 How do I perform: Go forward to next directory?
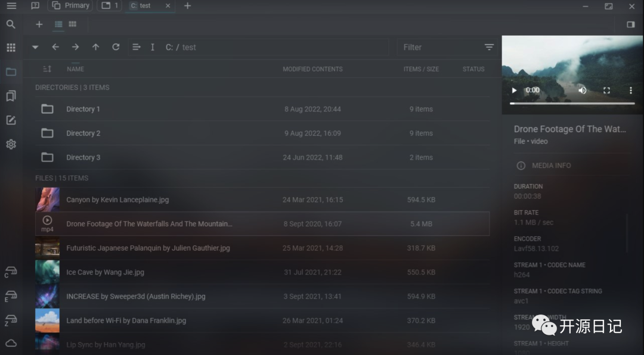pyautogui.click(x=76, y=47)
